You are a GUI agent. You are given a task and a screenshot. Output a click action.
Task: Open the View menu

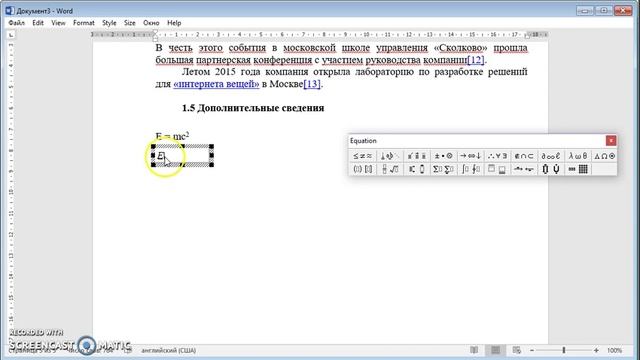click(x=58, y=23)
